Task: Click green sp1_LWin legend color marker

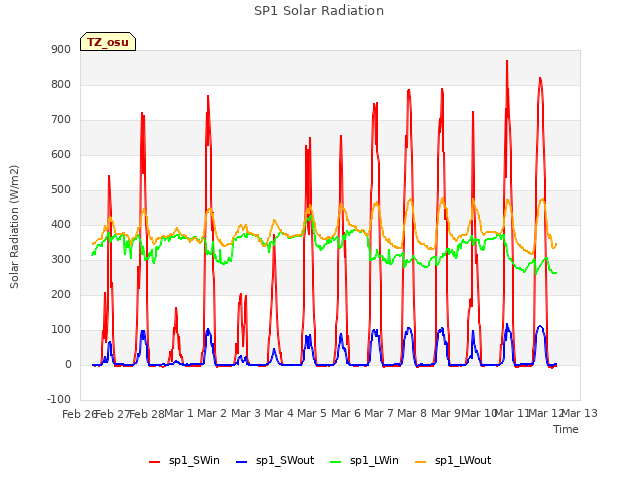Action: tap(335, 462)
